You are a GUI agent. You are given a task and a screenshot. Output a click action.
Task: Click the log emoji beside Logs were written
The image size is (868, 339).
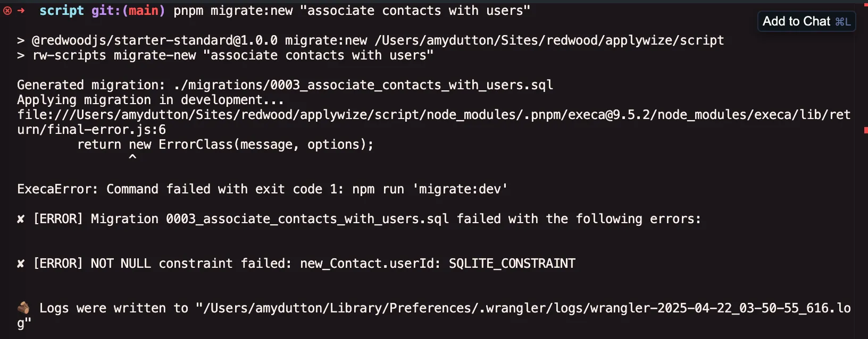tap(23, 308)
